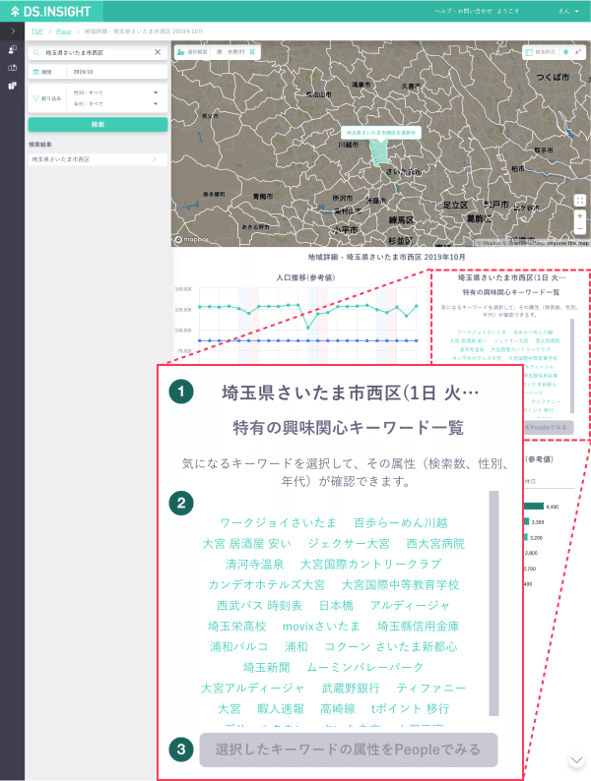Click the つくば市 label on map
The width and height of the screenshot is (591, 781).
553,77
